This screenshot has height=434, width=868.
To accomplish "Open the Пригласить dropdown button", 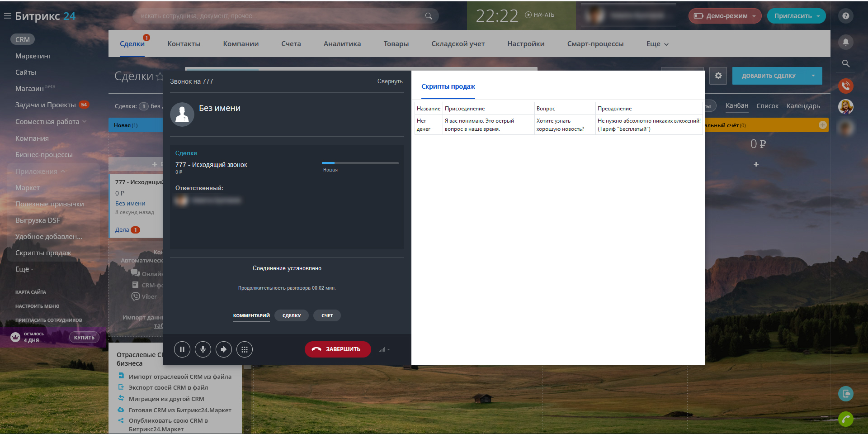I will tap(797, 16).
